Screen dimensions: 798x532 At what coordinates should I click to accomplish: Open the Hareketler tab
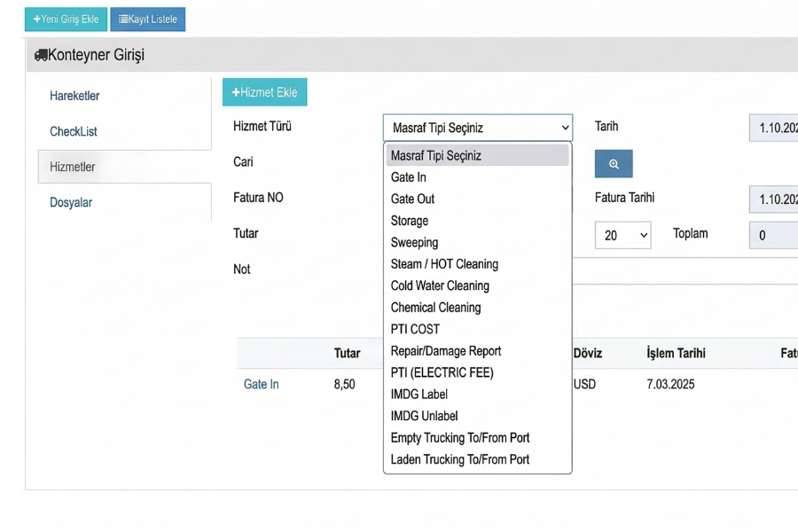click(74, 96)
